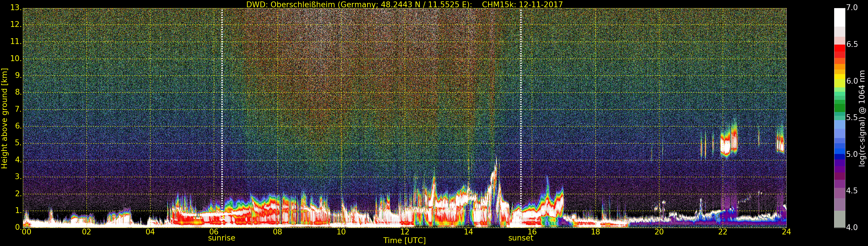Click the grey bottom of the colorbar
The width and height of the screenshot is (868, 246).
point(839,219)
